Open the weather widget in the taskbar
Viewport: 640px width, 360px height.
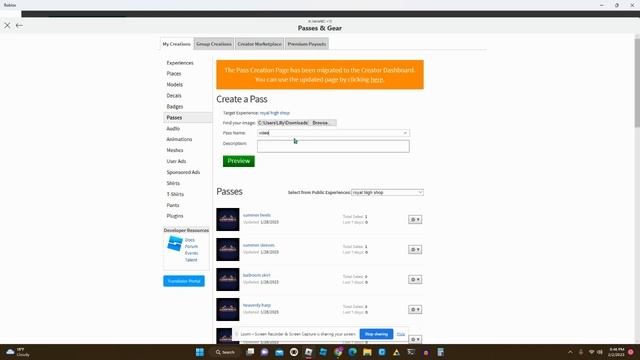click(x=18, y=352)
